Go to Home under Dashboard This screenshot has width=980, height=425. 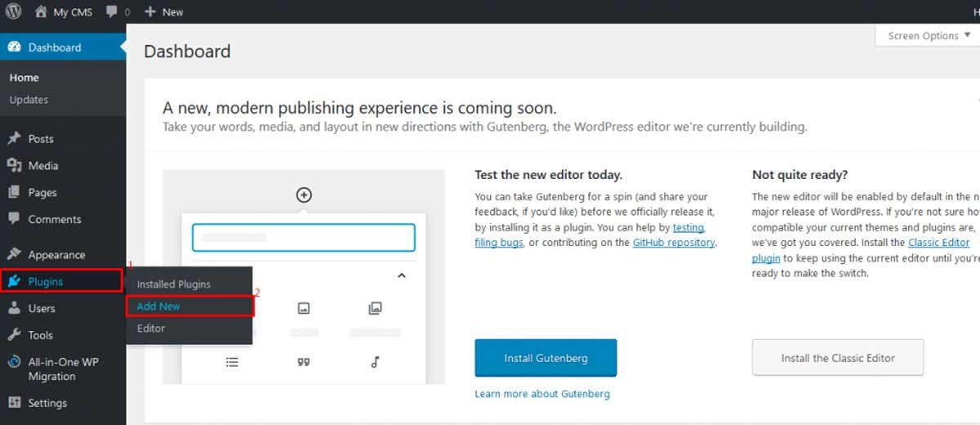(24, 78)
